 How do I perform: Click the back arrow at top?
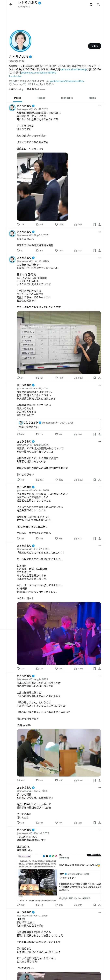(11, 5)
